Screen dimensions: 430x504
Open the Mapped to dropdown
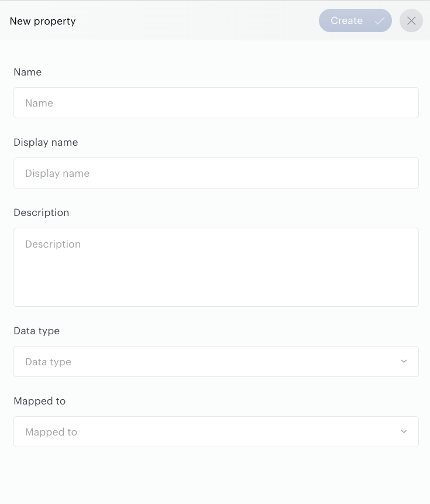[x=216, y=431]
